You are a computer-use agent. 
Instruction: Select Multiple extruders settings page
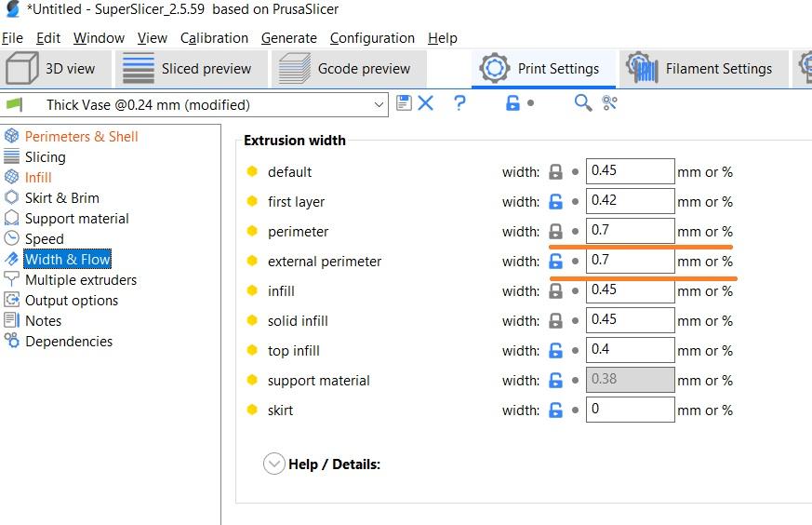tap(80, 280)
